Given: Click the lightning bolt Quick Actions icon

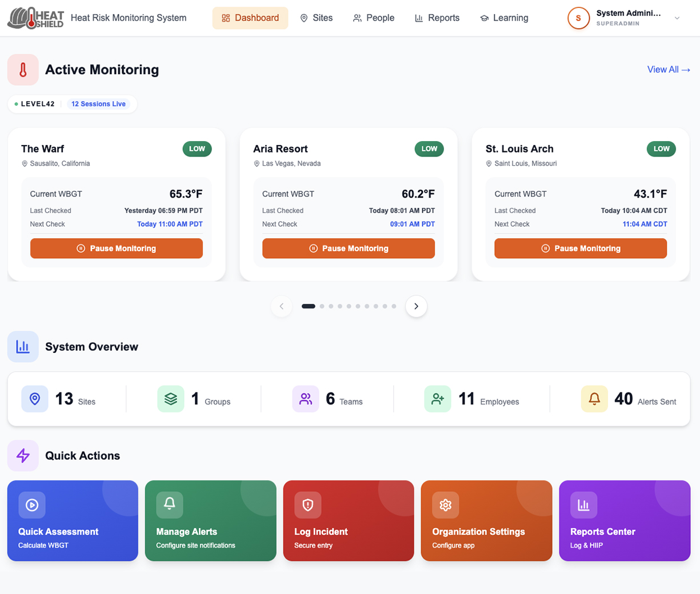Looking at the screenshot, I should pos(23,455).
